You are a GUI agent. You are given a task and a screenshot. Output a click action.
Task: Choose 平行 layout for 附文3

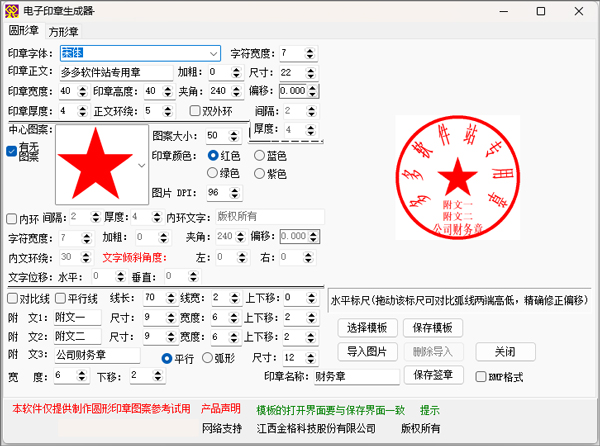click(x=167, y=358)
